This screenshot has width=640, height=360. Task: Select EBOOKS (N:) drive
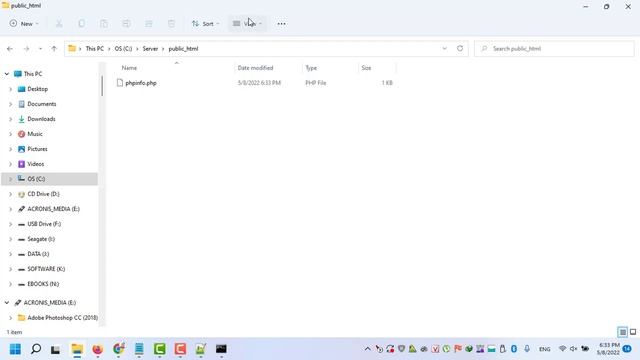tap(43, 284)
